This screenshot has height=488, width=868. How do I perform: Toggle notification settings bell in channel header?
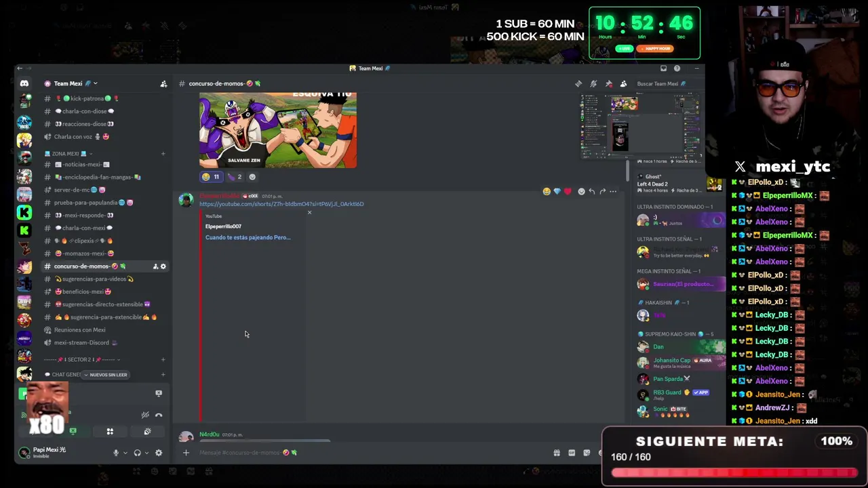pyautogui.click(x=593, y=84)
